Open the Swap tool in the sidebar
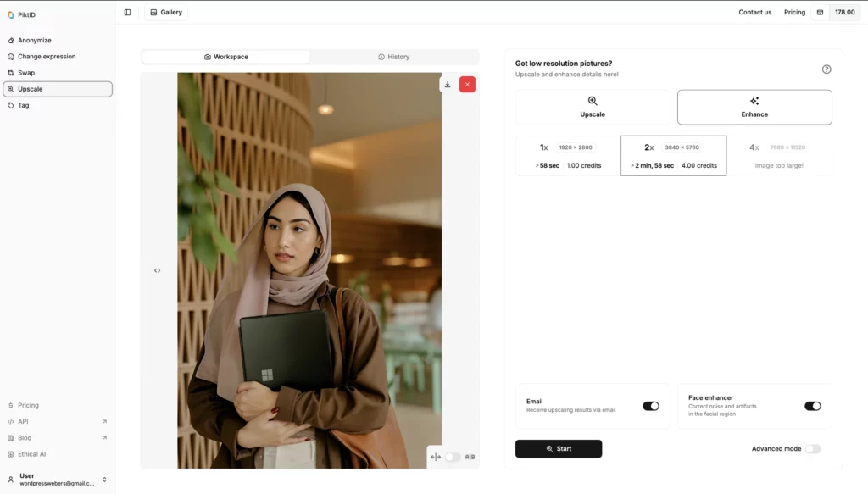Image resolution: width=868 pixels, height=494 pixels. tap(26, 73)
